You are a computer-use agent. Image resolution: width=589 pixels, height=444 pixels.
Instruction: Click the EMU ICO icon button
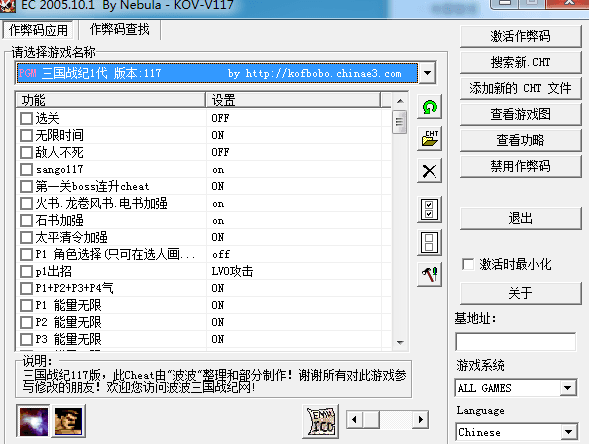coord(320,421)
